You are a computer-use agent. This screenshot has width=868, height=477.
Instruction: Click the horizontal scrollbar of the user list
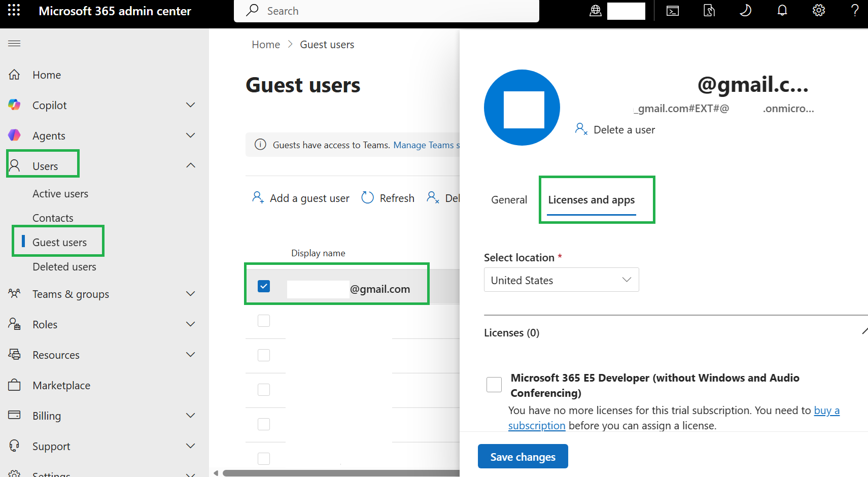341,473
